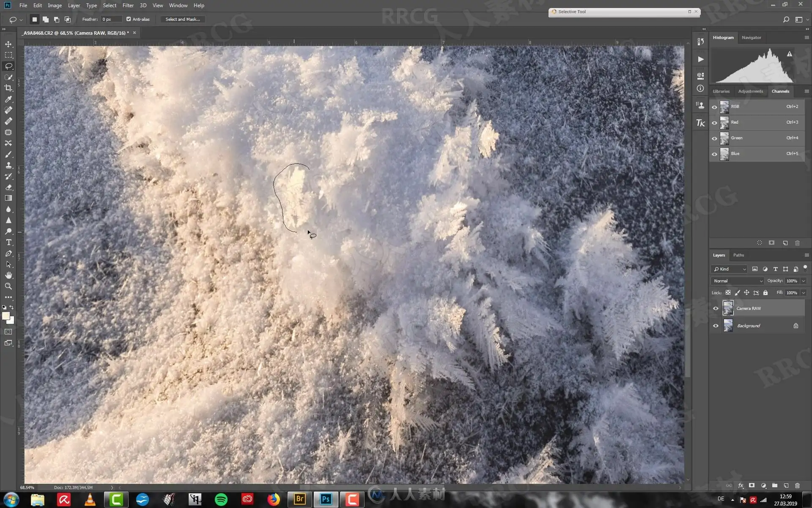The image size is (812, 508).
Task: Open the Filter menu
Action: point(128,6)
